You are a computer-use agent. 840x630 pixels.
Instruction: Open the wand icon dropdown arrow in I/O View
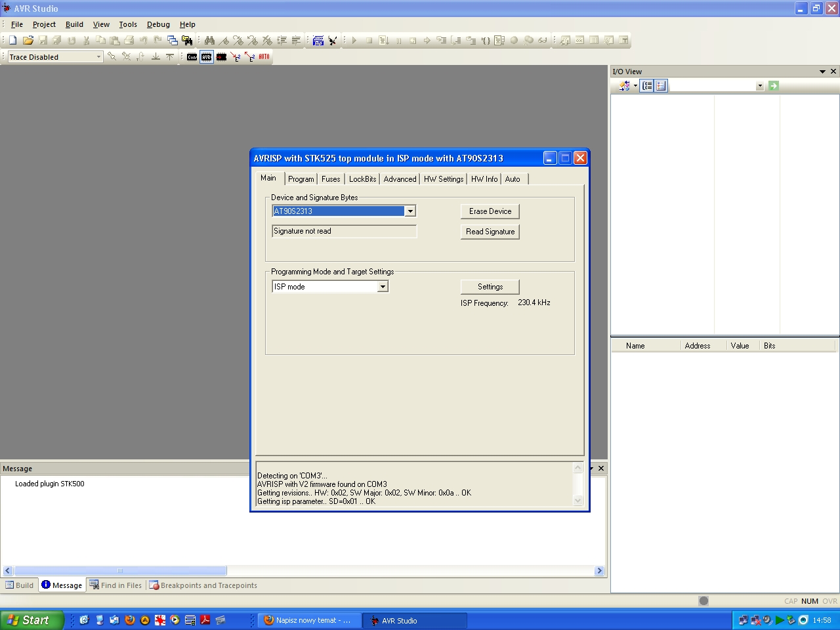635,86
